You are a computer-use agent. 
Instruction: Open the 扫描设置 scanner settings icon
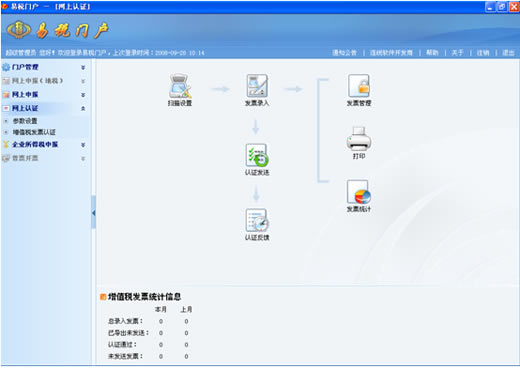180,86
